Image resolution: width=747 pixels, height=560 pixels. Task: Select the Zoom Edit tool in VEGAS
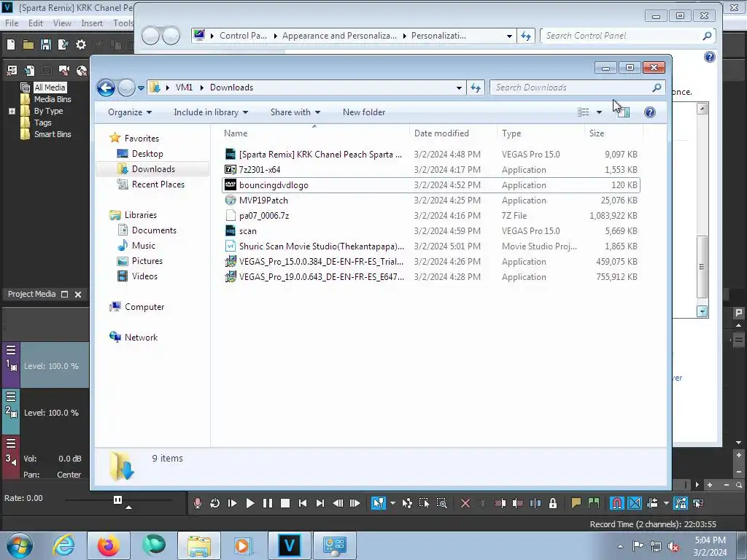pyautogui.click(x=441, y=503)
